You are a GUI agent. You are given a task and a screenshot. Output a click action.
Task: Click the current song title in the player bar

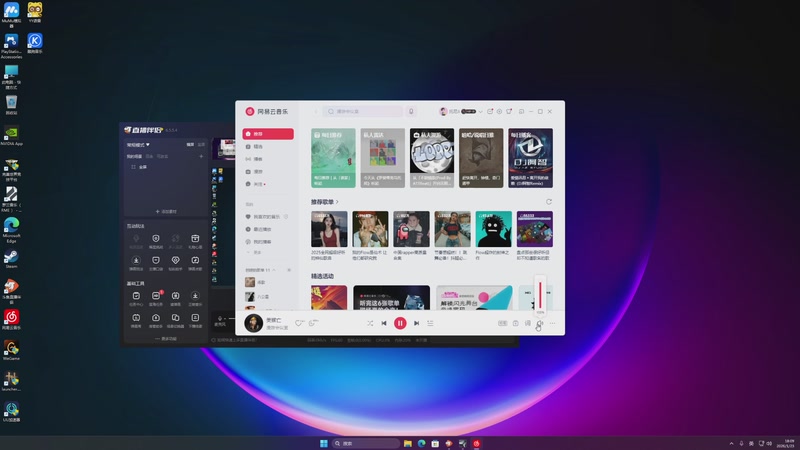tap(273, 320)
